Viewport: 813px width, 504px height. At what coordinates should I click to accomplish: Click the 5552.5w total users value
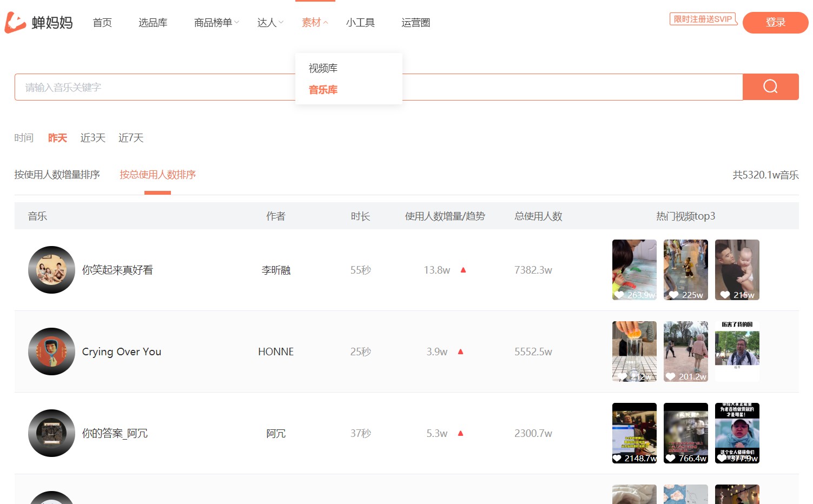point(533,352)
